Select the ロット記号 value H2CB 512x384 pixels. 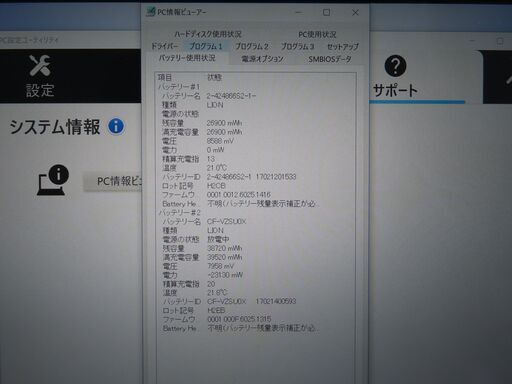click(x=216, y=186)
